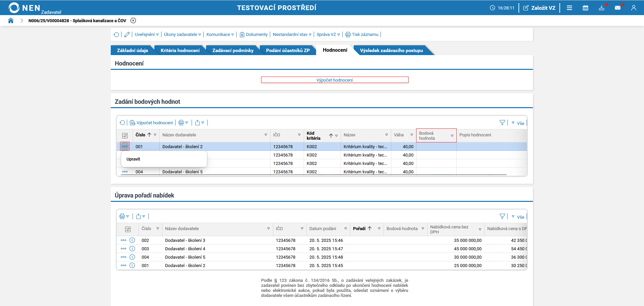Expand the Komunikace menu

tap(220, 35)
